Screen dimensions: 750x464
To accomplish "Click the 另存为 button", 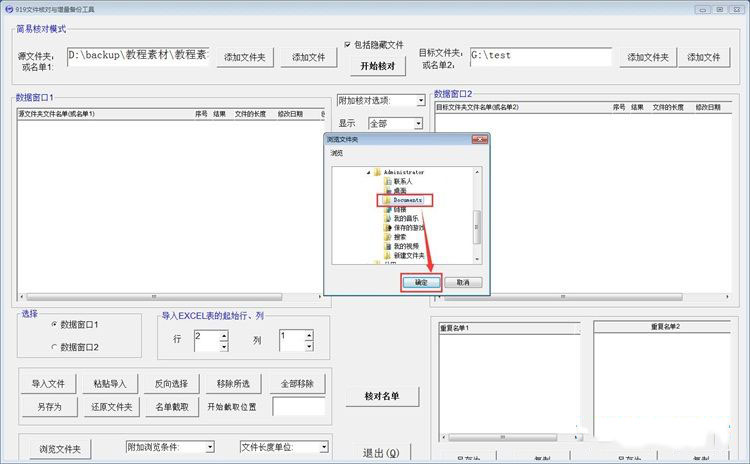I will [x=49, y=407].
